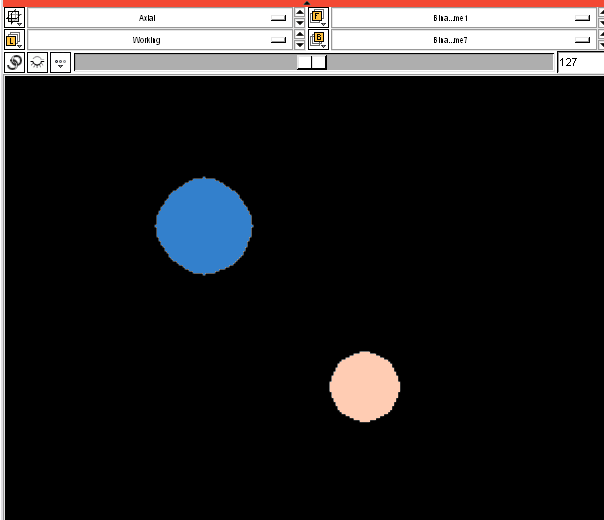The height and width of the screenshot is (520, 604).
Task: Expand the Working label map dropdown
Action: click(158, 40)
